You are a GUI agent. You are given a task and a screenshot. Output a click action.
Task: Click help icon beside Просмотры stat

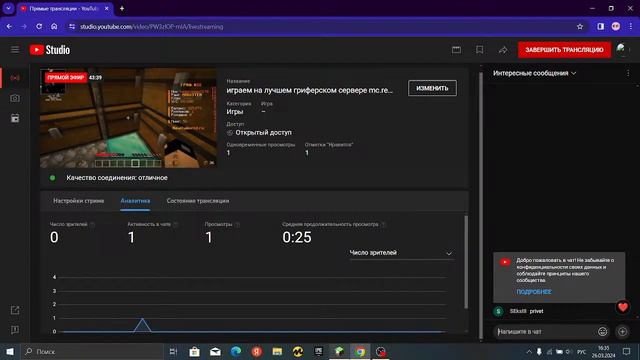tap(238, 224)
